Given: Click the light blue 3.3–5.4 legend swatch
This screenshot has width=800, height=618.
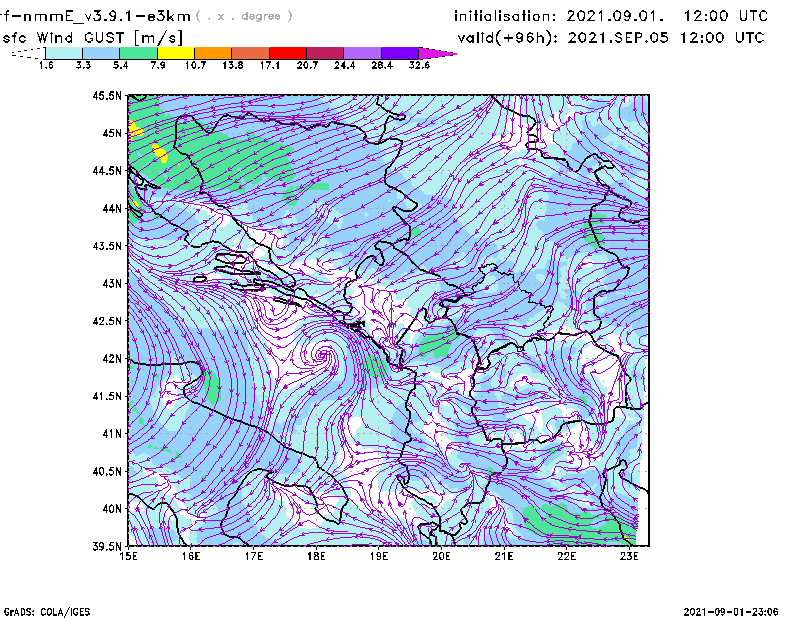Looking at the screenshot, I should [x=101, y=53].
